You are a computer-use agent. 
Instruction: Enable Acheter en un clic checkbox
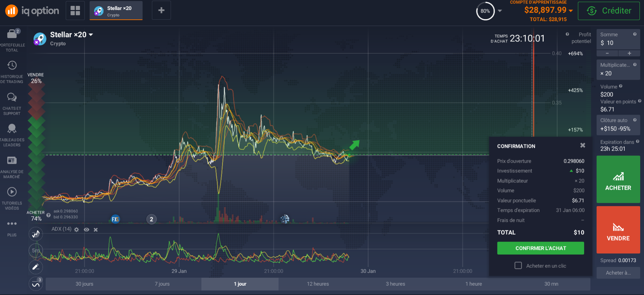point(518,265)
